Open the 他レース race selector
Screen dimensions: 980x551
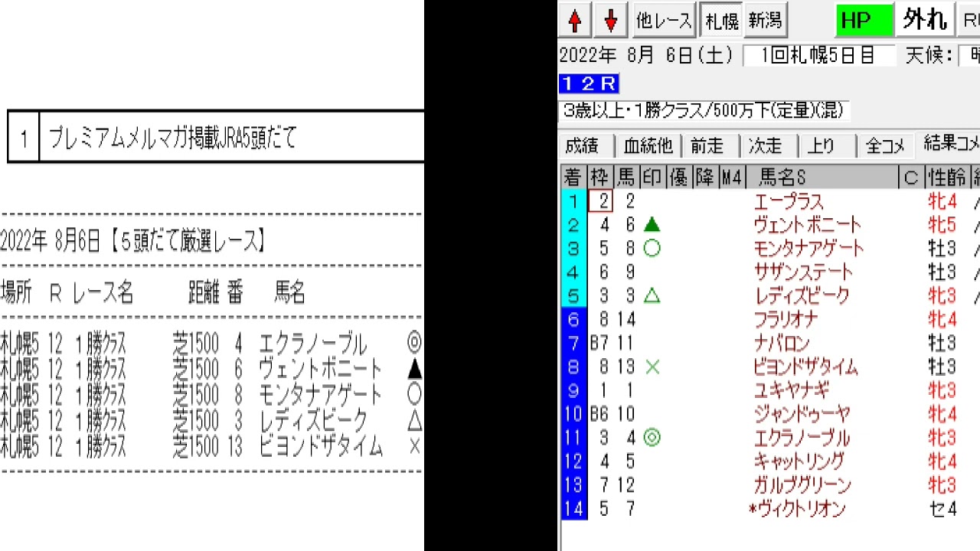(664, 21)
